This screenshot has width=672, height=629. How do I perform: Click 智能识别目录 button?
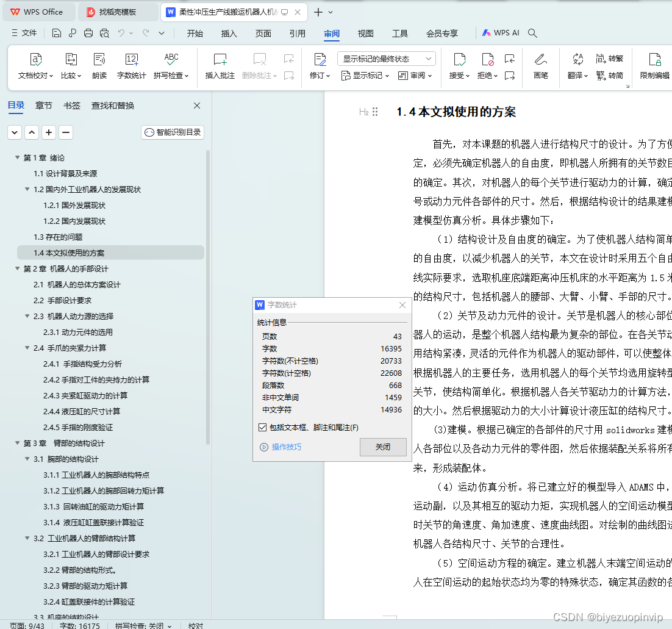(x=173, y=132)
